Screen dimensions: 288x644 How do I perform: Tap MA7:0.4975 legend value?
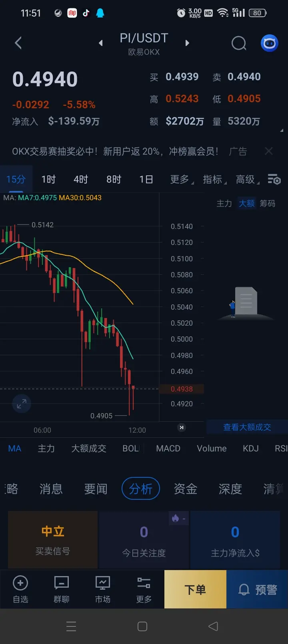click(37, 198)
